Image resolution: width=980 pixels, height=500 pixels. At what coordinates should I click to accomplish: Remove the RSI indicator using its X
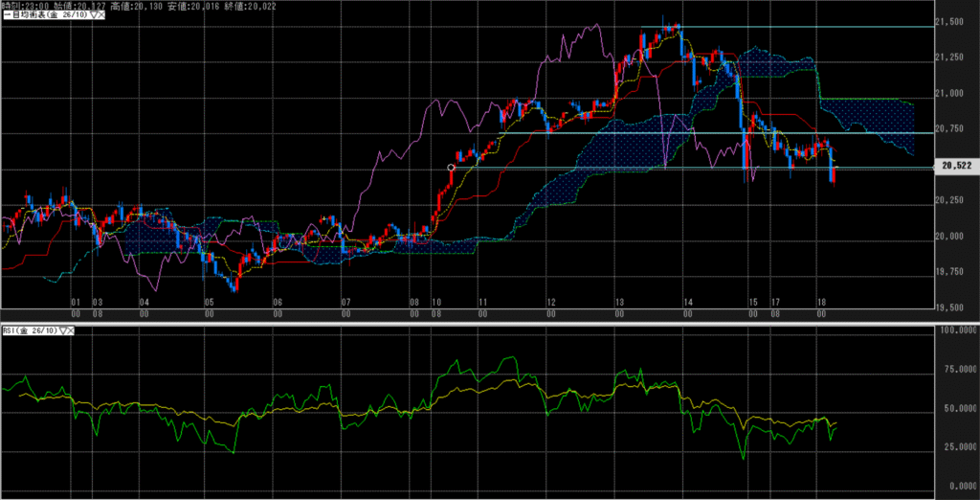click(x=72, y=330)
